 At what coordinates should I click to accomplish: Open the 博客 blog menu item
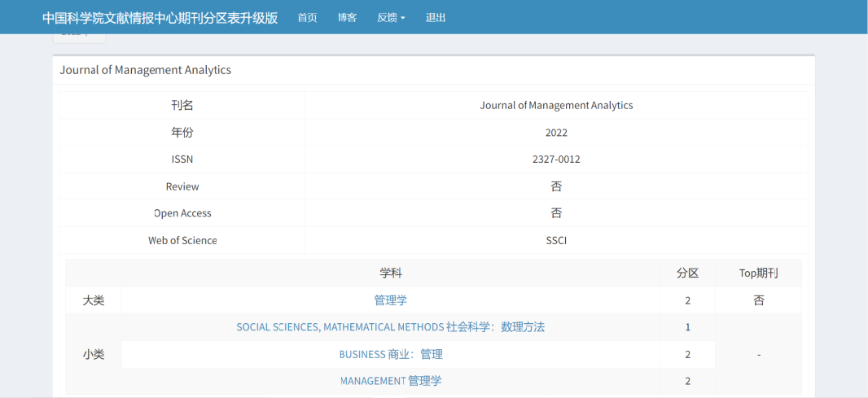pos(348,17)
